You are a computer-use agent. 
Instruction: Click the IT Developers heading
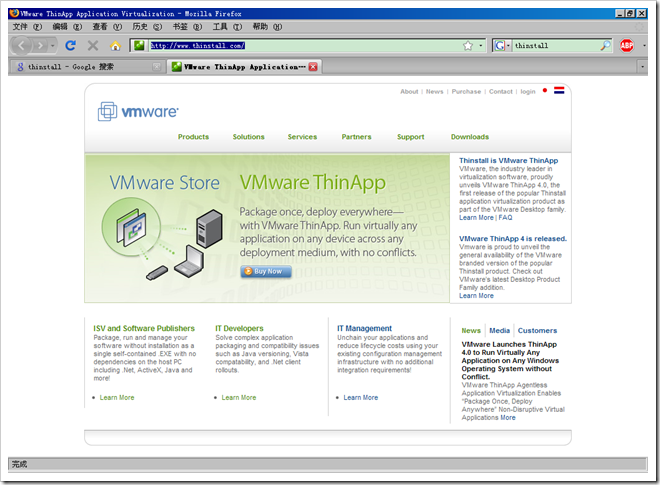[x=239, y=328]
